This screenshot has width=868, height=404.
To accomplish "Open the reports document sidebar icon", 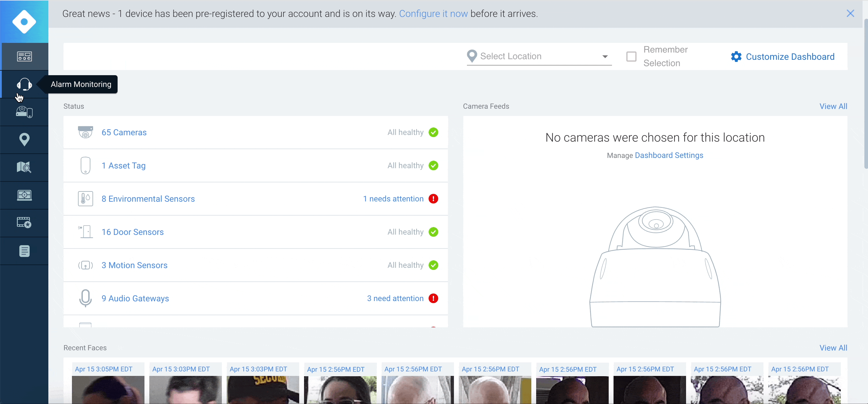I will (x=24, y=251).
